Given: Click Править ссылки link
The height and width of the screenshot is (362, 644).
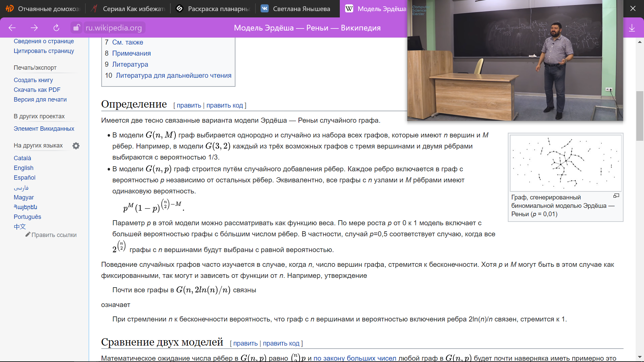Looking at the screenshot, I should click(54, 235).
